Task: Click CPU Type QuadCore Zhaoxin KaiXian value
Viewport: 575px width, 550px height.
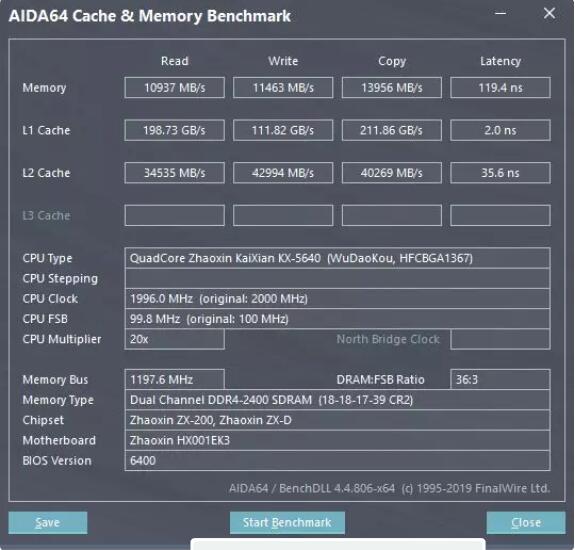Action: pyautogui.click(x=337, y=258)
